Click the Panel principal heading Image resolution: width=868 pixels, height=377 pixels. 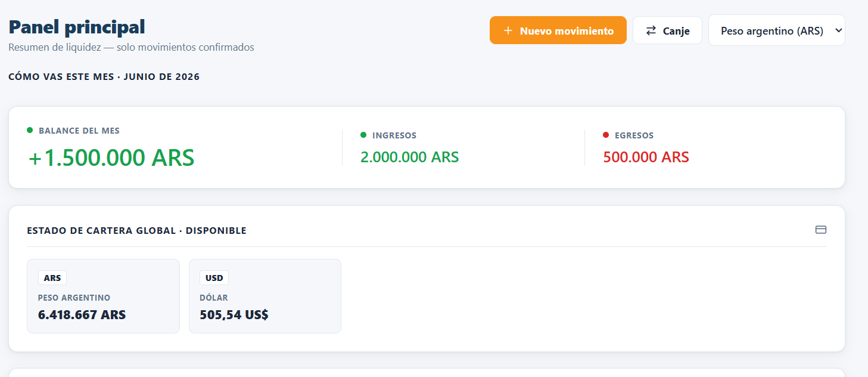click(77, 27)
